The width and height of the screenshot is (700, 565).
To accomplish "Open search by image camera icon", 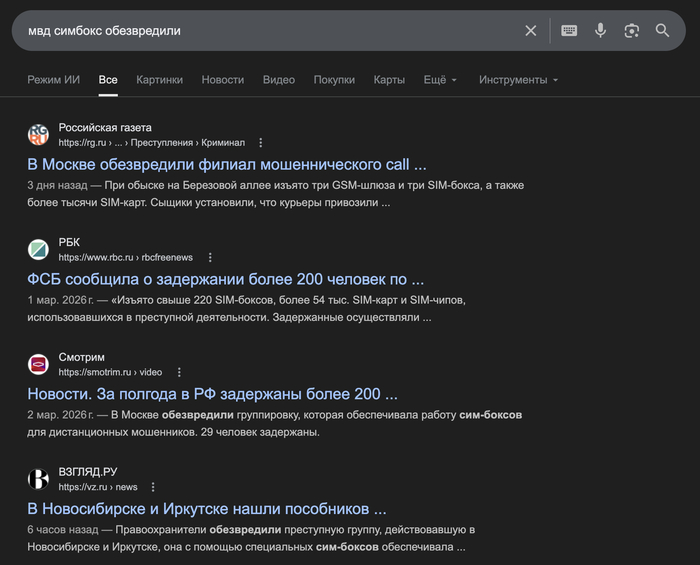I will pyautogui.click(x=631, y=31).
